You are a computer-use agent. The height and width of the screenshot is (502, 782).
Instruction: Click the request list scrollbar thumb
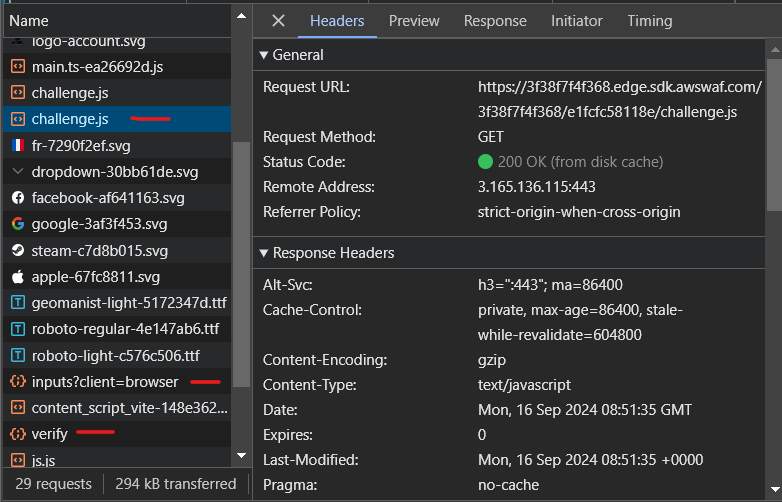click(241, 264)
